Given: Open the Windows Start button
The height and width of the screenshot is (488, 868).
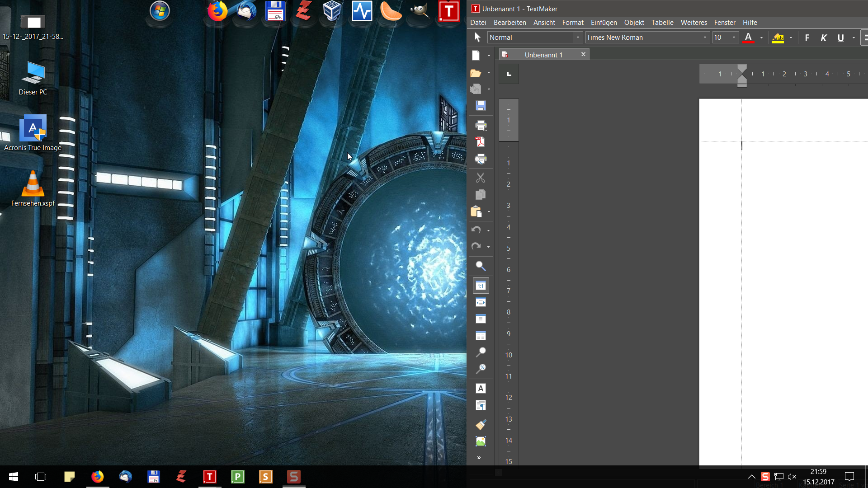Looking at the screenshot, I should point(14,477).
